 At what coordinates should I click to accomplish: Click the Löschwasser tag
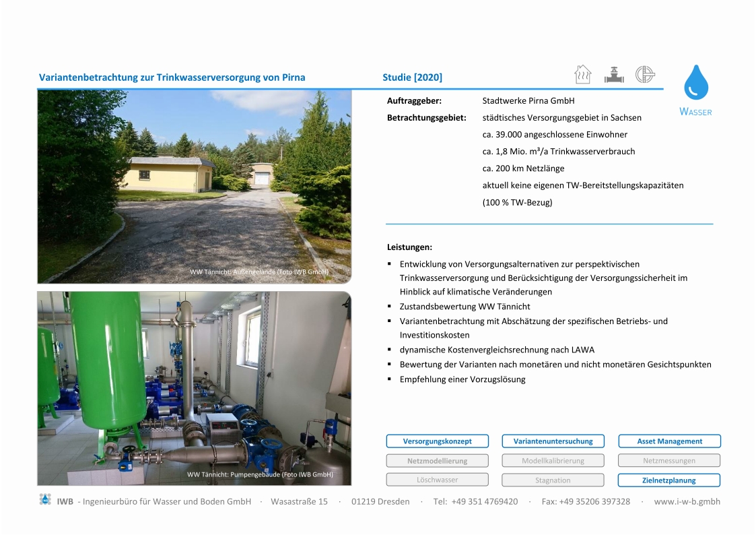click(437, 480)
